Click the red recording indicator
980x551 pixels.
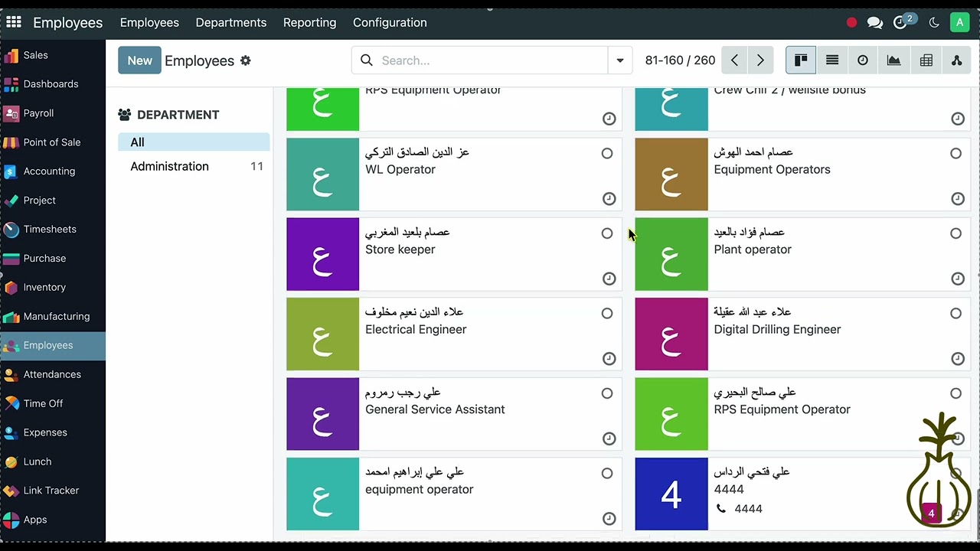click(x=851, y=23)
